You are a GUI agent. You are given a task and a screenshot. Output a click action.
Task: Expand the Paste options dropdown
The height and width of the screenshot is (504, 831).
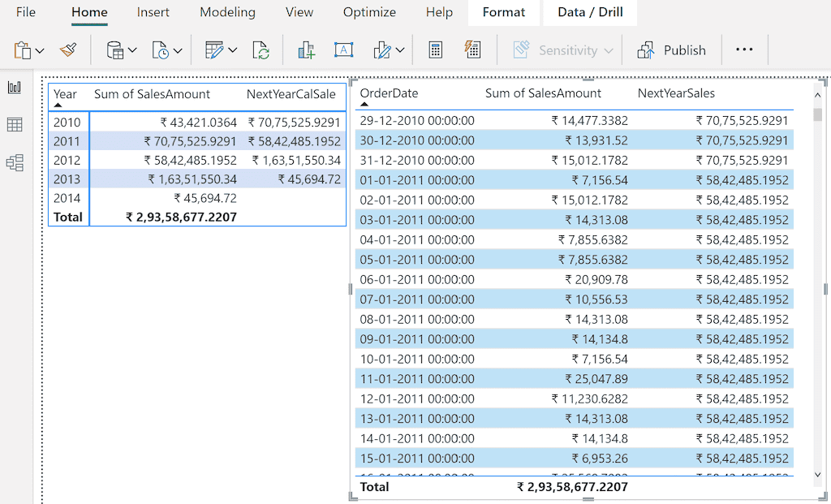coord(39,50)
